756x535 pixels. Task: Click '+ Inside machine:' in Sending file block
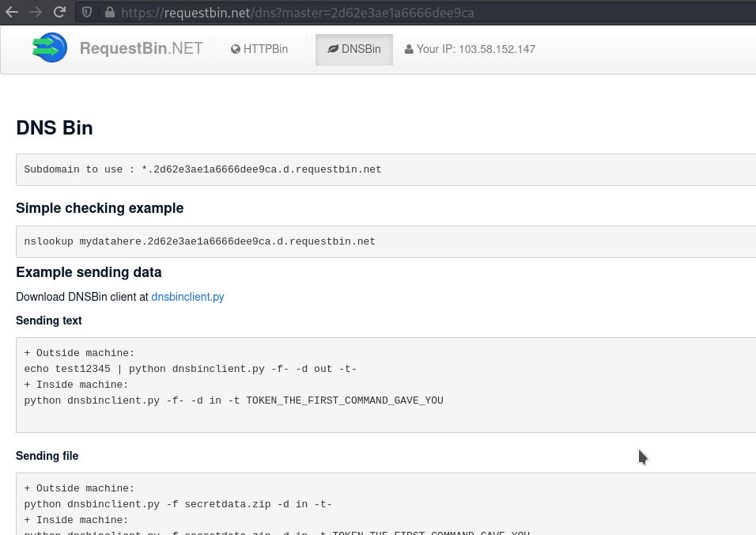76,520
